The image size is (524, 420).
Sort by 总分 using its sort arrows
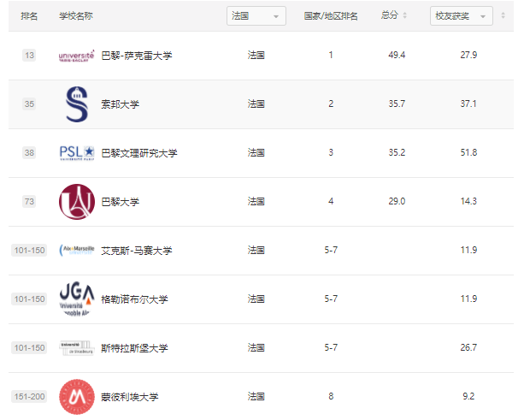point(404,15)
